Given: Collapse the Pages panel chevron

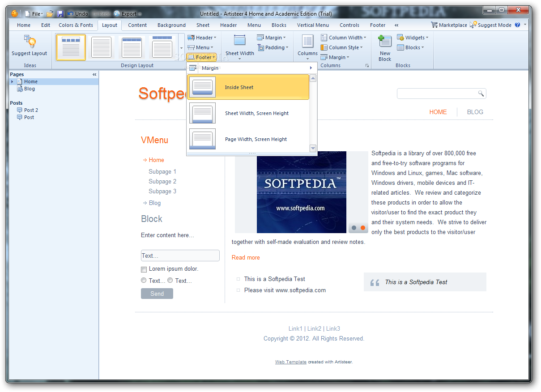Looking at the screenshot, I should click(94, 75).
